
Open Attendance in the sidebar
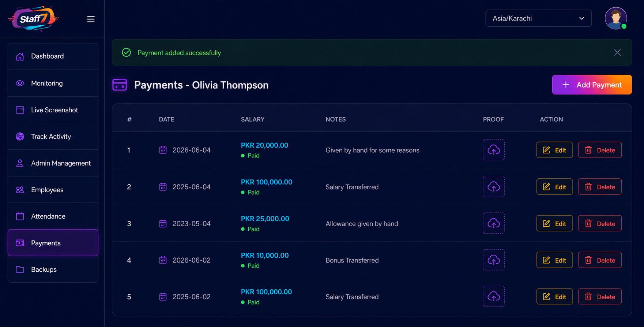53,216
